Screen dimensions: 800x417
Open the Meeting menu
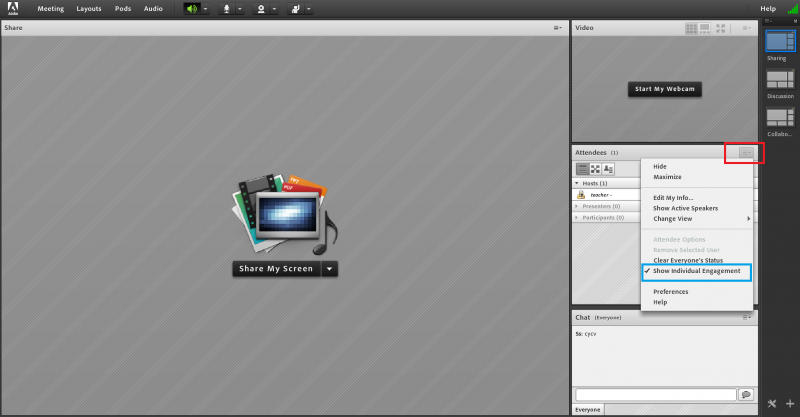point(51,8)
